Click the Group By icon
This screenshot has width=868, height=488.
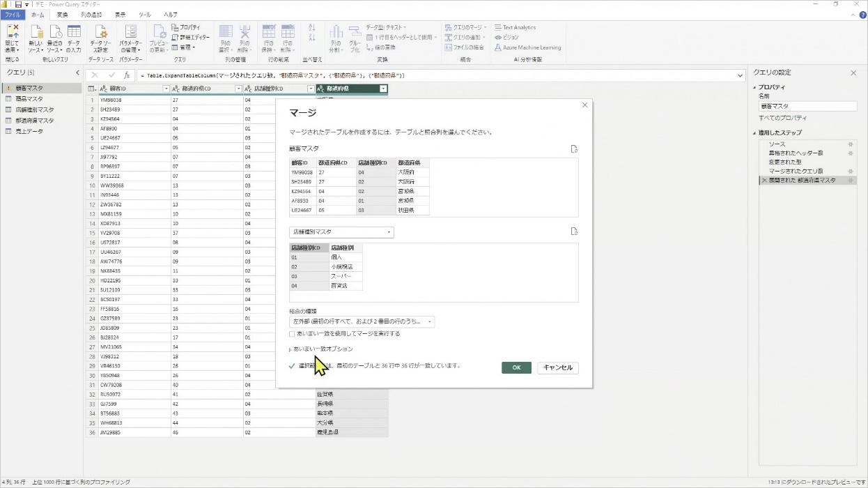point(356,40)
